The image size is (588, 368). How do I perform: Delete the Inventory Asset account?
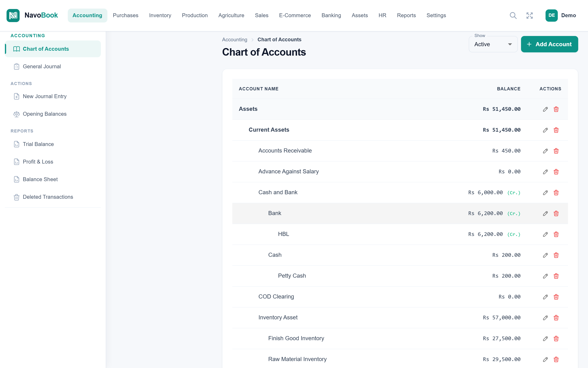pos(556,318)
